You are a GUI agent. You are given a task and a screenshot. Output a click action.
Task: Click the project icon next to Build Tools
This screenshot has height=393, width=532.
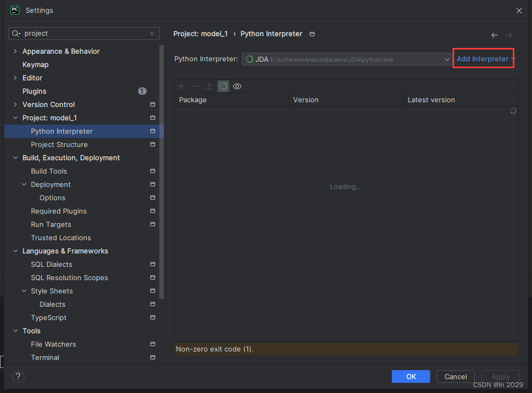[x=152, y=171]
